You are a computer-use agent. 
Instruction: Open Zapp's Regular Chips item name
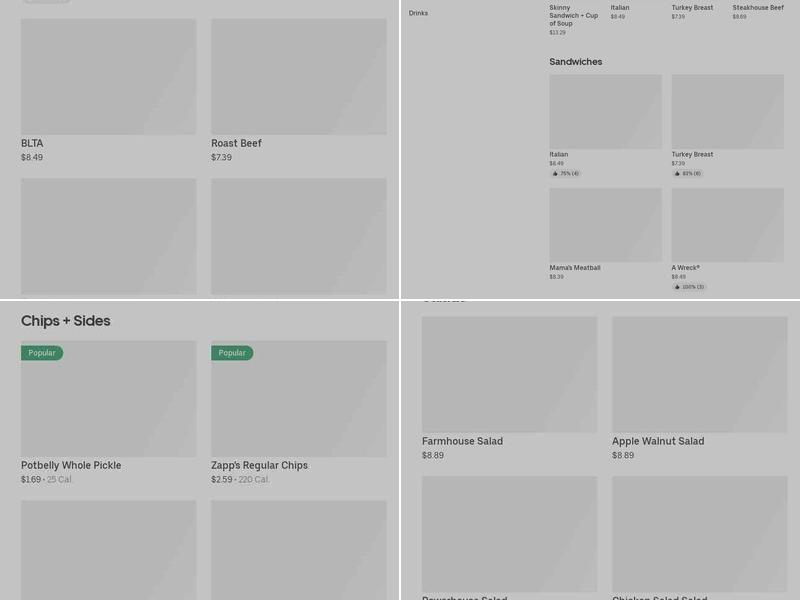(x=259, y=465)
